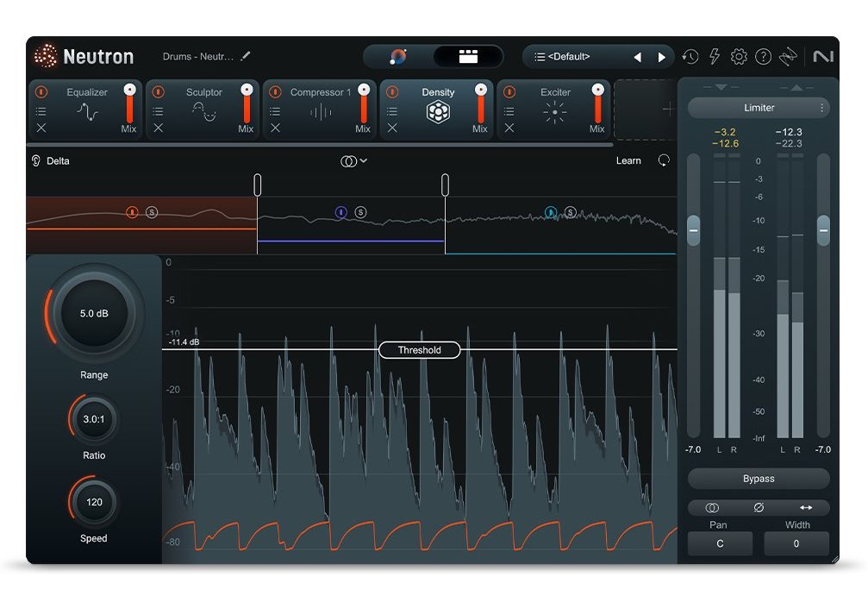Click the pencil icon to rename the preset

(246, 56)
